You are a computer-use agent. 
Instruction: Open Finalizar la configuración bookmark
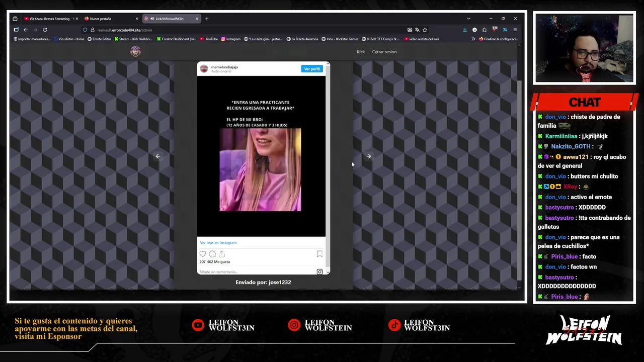pos(498,39)
